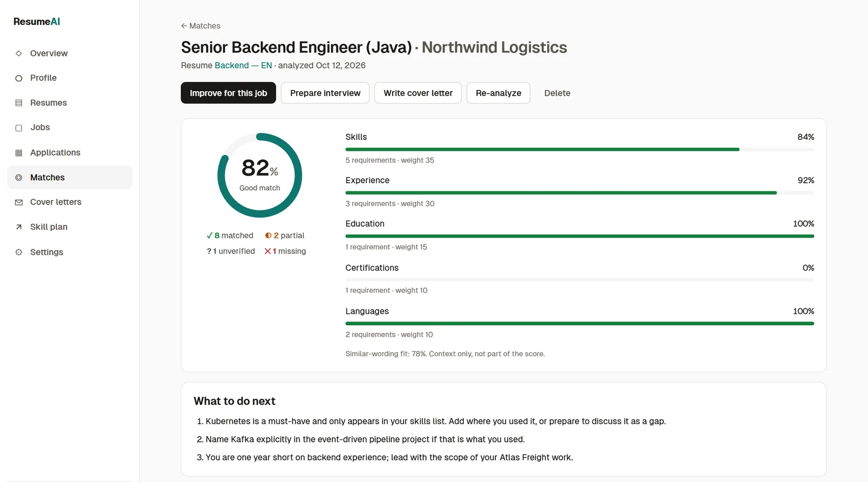The image size is (868, 482).
Task: Open the Applications section
Action: 69,152
